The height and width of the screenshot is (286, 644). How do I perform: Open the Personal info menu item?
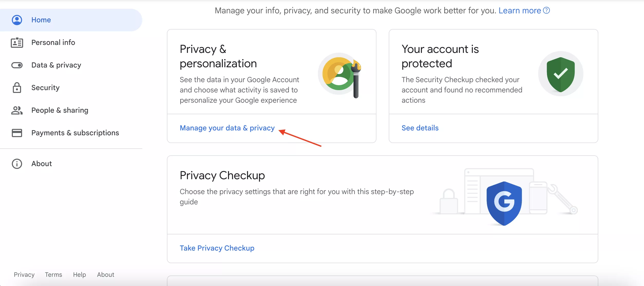[53, 43]
